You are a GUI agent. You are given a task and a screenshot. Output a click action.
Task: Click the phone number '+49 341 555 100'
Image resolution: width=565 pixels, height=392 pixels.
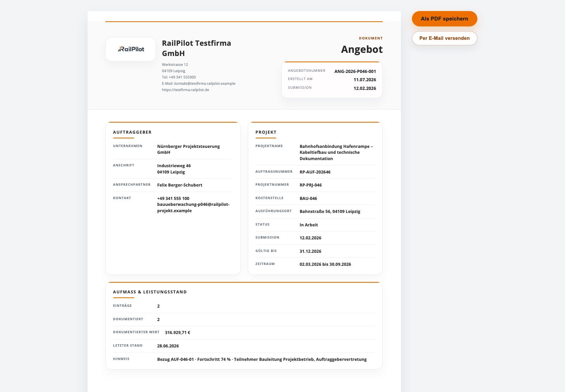click(x=173, y=198)
